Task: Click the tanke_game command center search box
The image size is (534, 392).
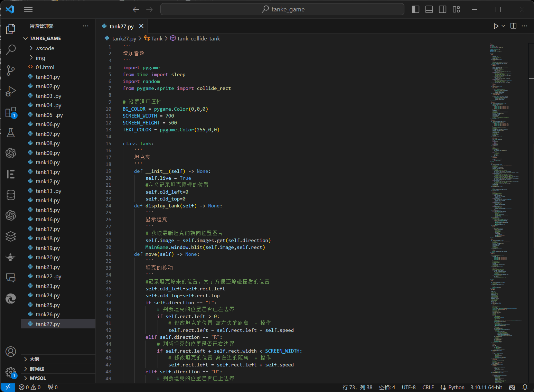Action: 282,9
